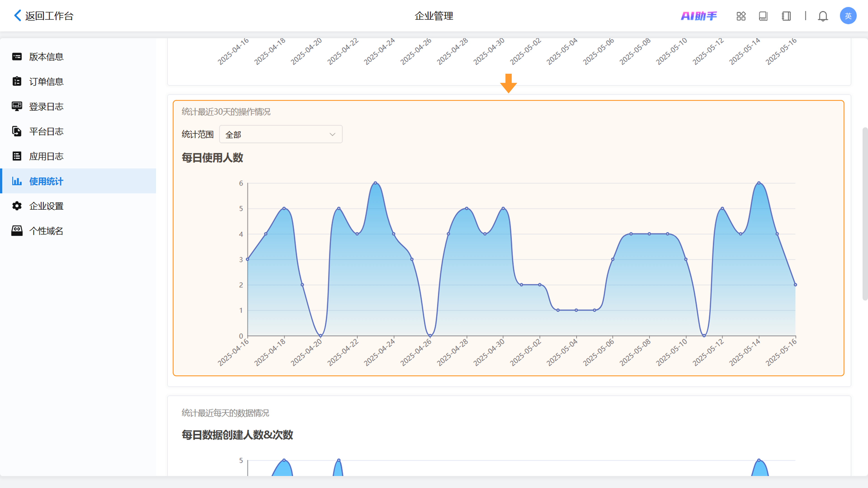
Task: Click the back arrow chevron icon
Action: (18, 16)
